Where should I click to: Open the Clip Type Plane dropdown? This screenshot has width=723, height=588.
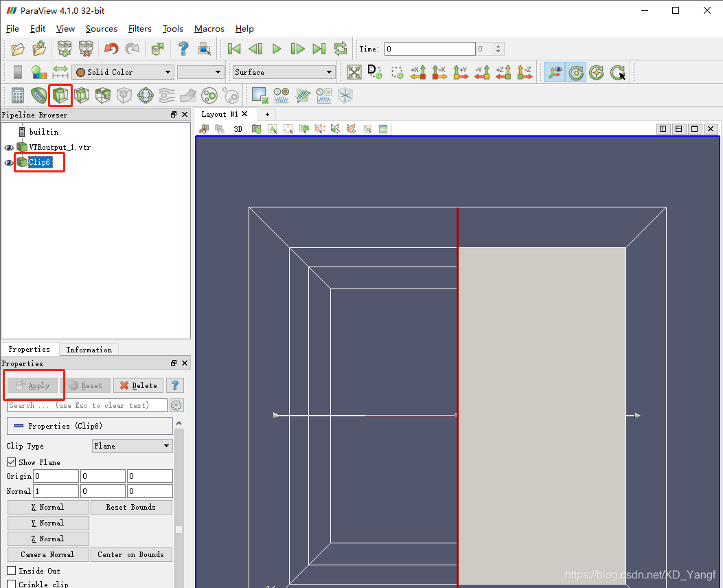point(133,446)
